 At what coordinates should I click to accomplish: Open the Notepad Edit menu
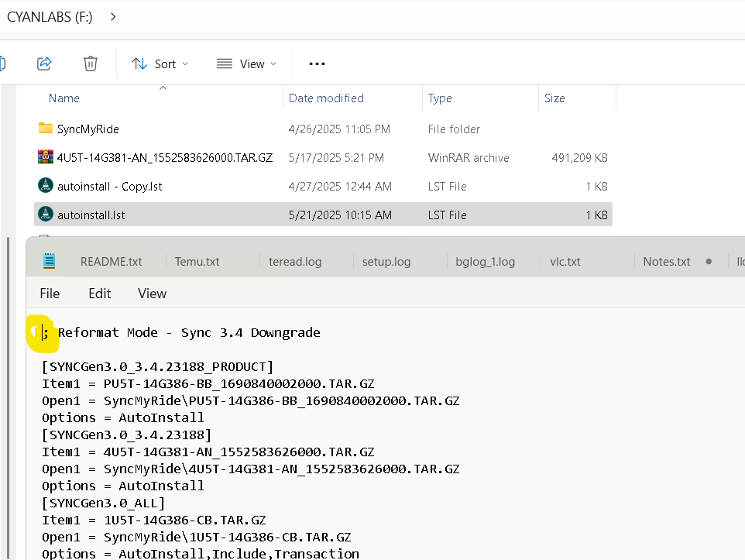(100, 294)
